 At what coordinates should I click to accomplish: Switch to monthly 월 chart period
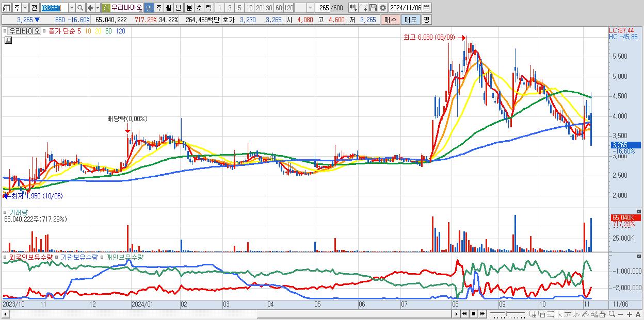pyautogui.click(x=168, y=8)
